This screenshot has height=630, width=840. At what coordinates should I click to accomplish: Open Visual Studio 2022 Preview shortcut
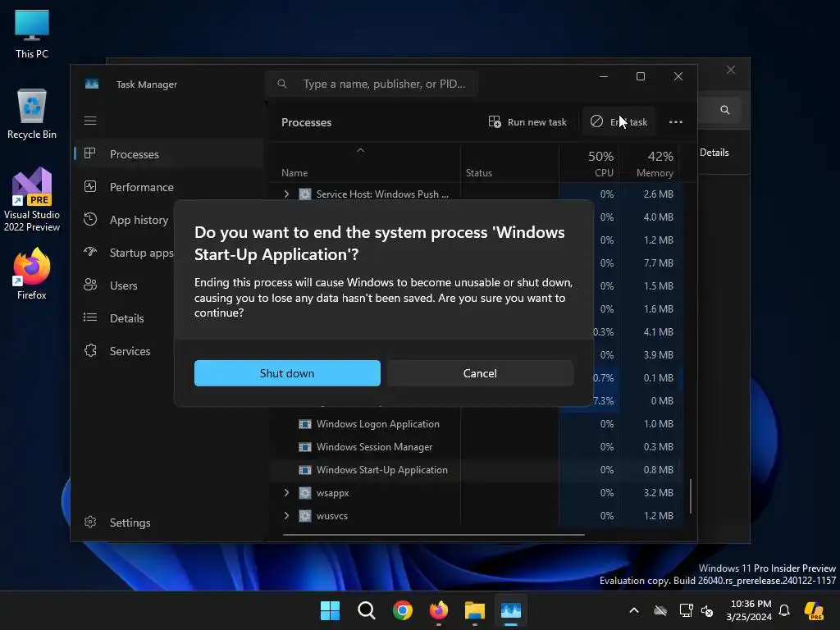point(32,199)
